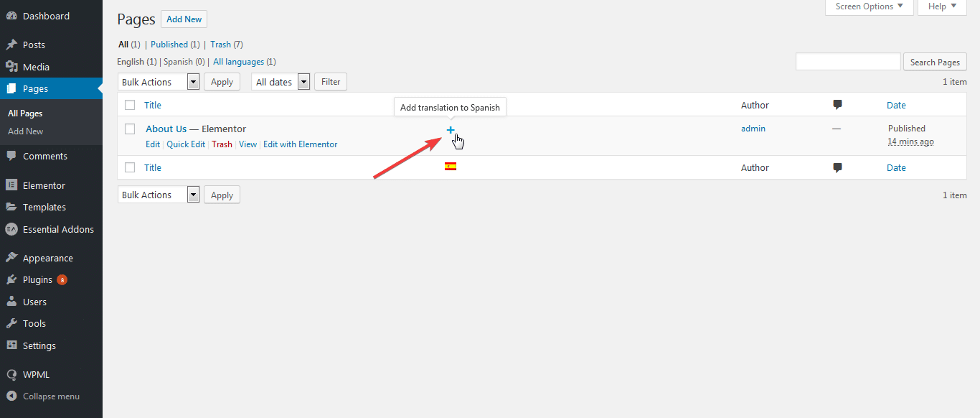Open the WPML plugin menu
980x418 pixels.
tap(32, 373)
